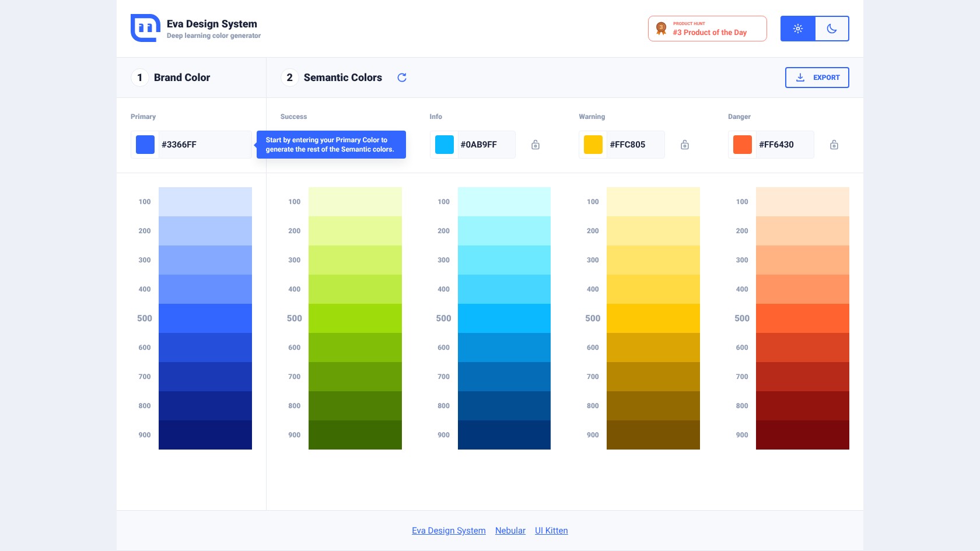Image resolution: width=980 pixels, height=551 pixels.
Task: Click the Semantic Colors step heading
Action: click(343, 78)
